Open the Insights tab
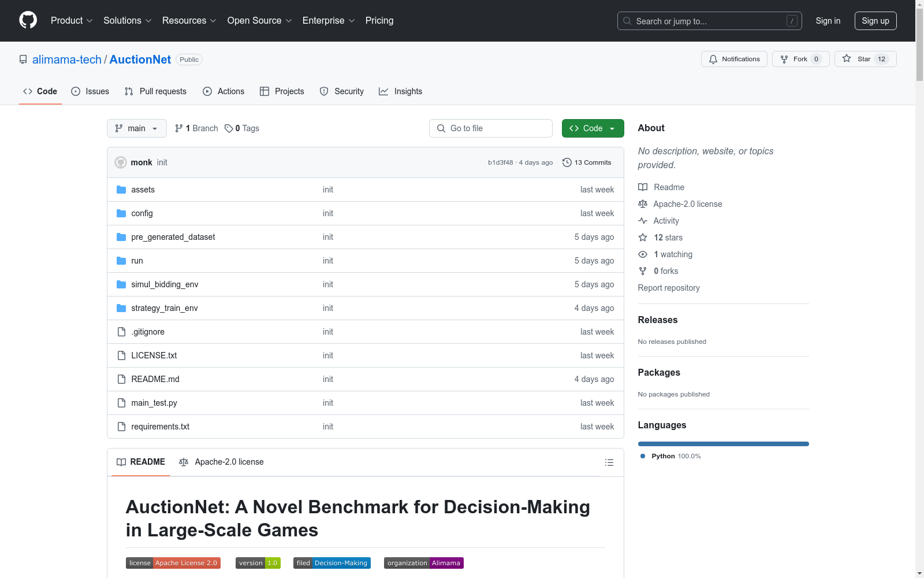 coord(401,91)
